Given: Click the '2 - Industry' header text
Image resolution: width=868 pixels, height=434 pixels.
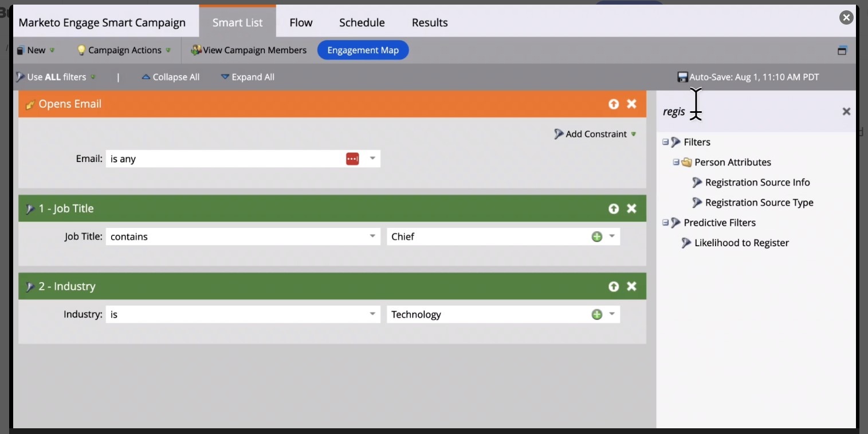Looking at the screenshot, I should coord(67,286).
